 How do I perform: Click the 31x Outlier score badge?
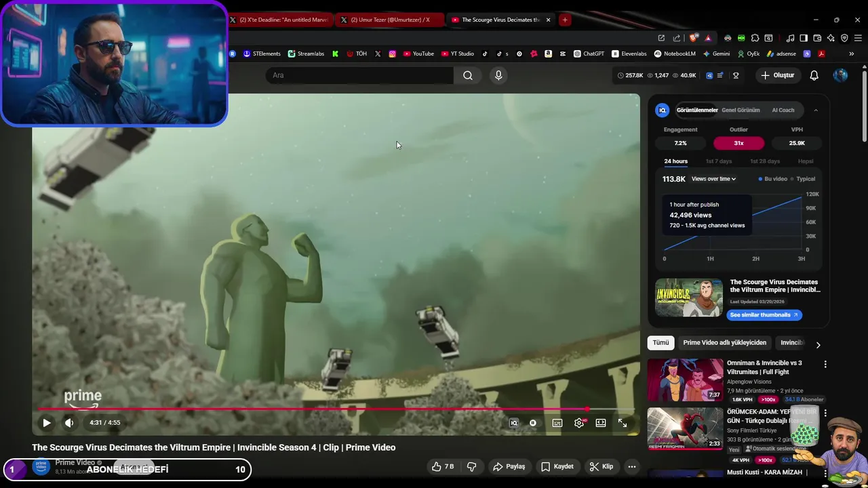pos(738,143)
